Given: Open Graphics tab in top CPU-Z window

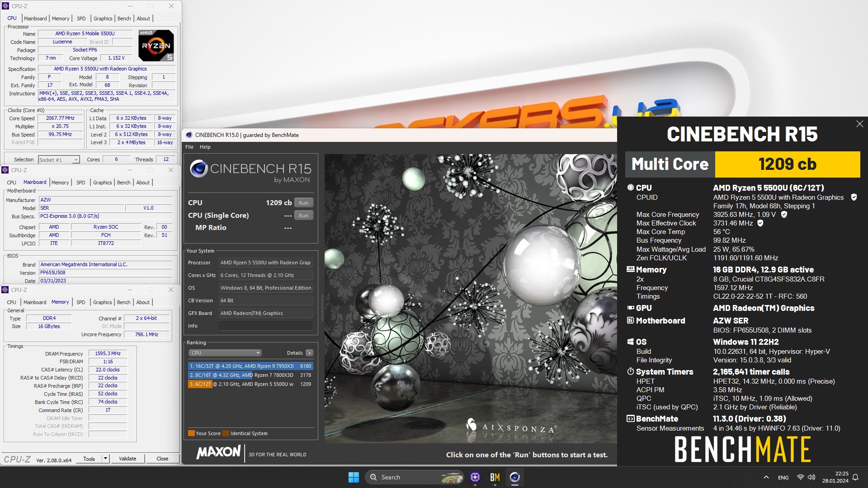Looking at the screenshot, I should point(103,19).
